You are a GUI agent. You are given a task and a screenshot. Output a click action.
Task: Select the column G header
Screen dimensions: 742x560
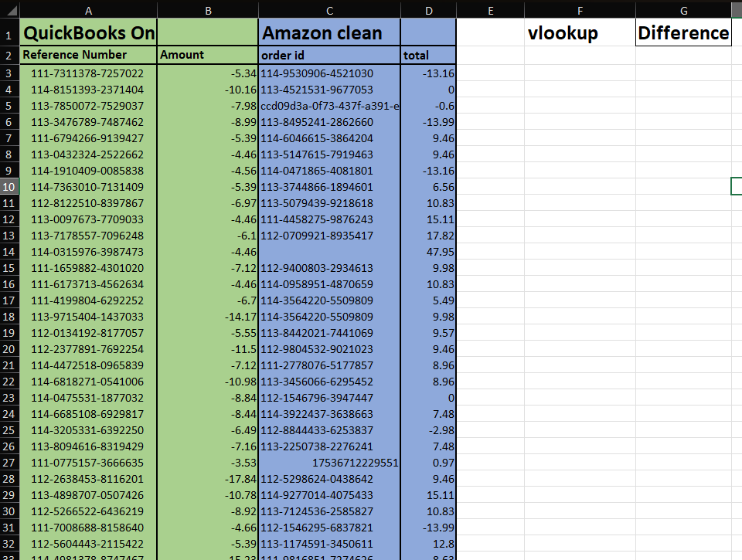[x=684, y=10]
